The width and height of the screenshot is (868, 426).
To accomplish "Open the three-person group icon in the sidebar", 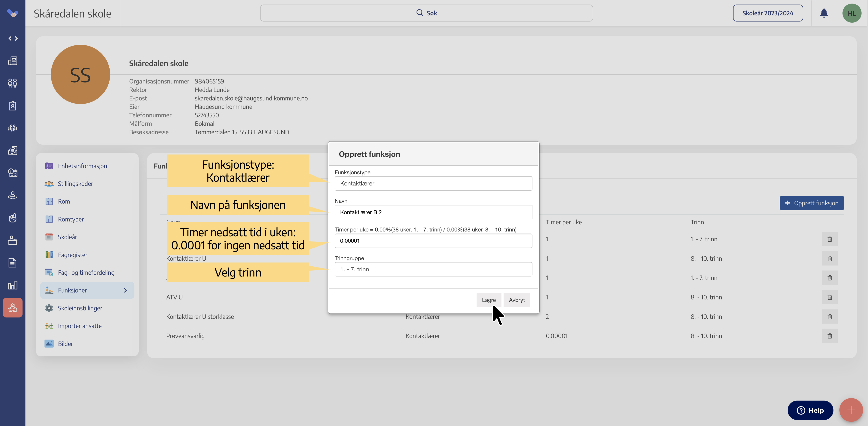I will click(13, 128).
